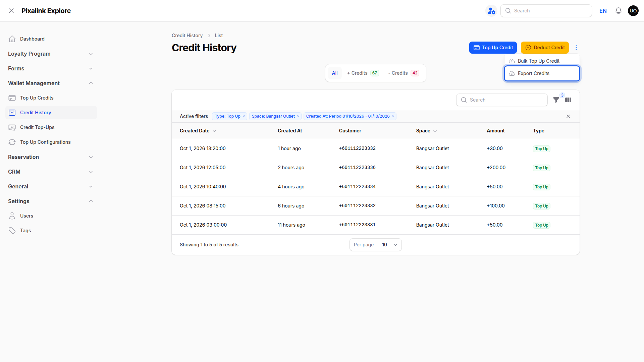Click the Deduct Credit button
The image size is (644, 362).
point(545,48)
